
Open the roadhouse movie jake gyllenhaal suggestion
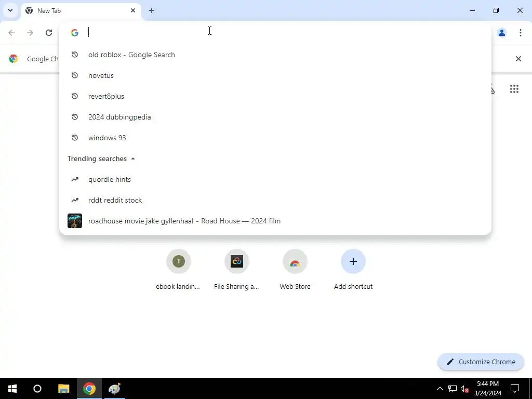click(275, 221)
